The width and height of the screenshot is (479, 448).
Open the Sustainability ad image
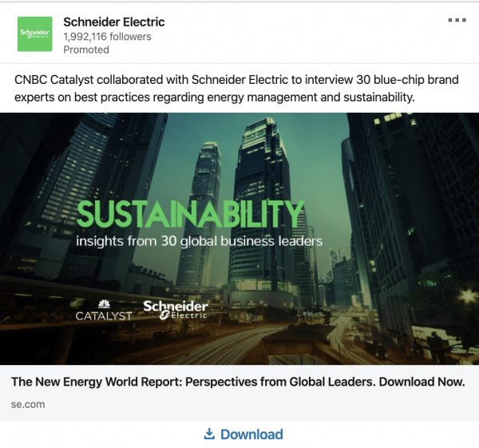239,239
